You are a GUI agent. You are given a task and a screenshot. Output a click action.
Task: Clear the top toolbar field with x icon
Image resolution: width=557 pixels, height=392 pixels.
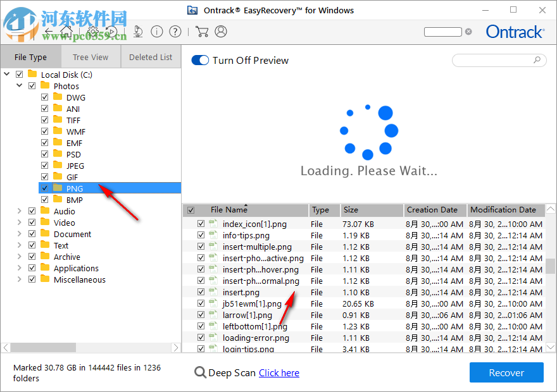pos(468,32)
